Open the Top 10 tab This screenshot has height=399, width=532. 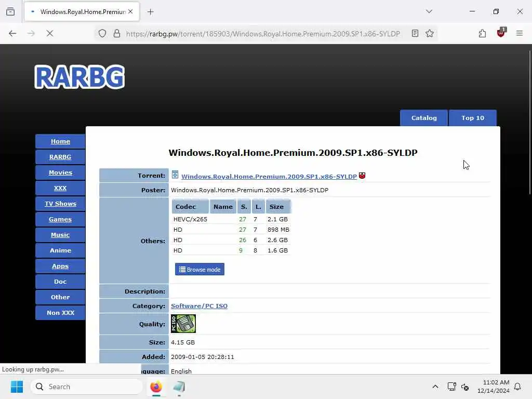click(x=473, y=118)
